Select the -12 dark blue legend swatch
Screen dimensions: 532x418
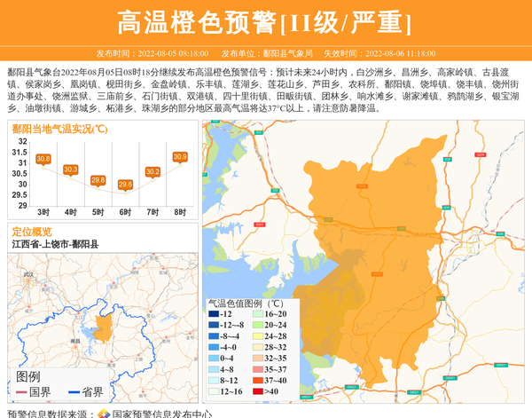coord(215,314)
